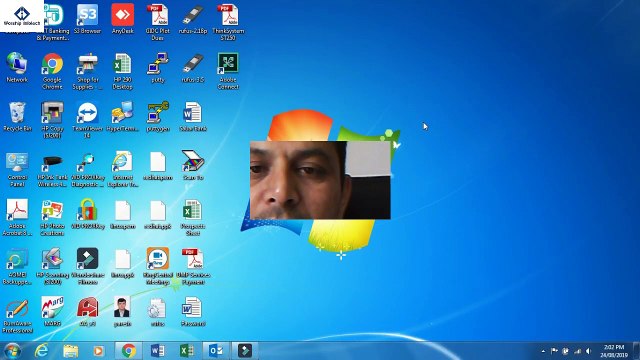Open the Network desktop icon
The image size is (640, 360).
coord(17,68)
